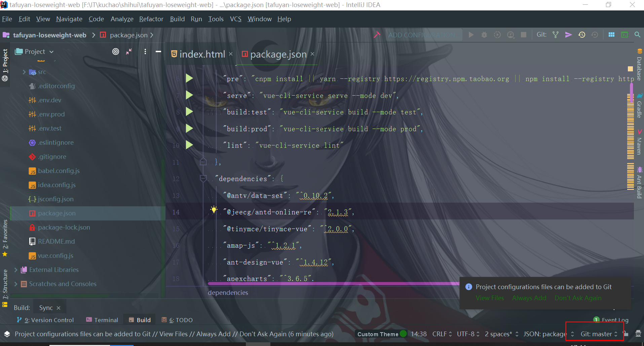Select vue.config.js in project tree
This screenshot has width=644, height=346.
coord(55,255)
